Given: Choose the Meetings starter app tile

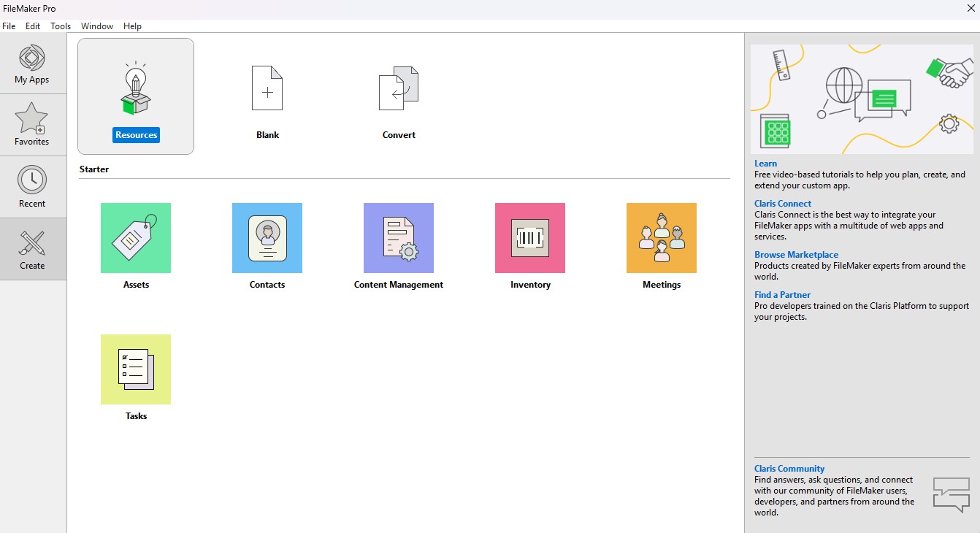Looking at the screenshot, I should tap(662, 238).
